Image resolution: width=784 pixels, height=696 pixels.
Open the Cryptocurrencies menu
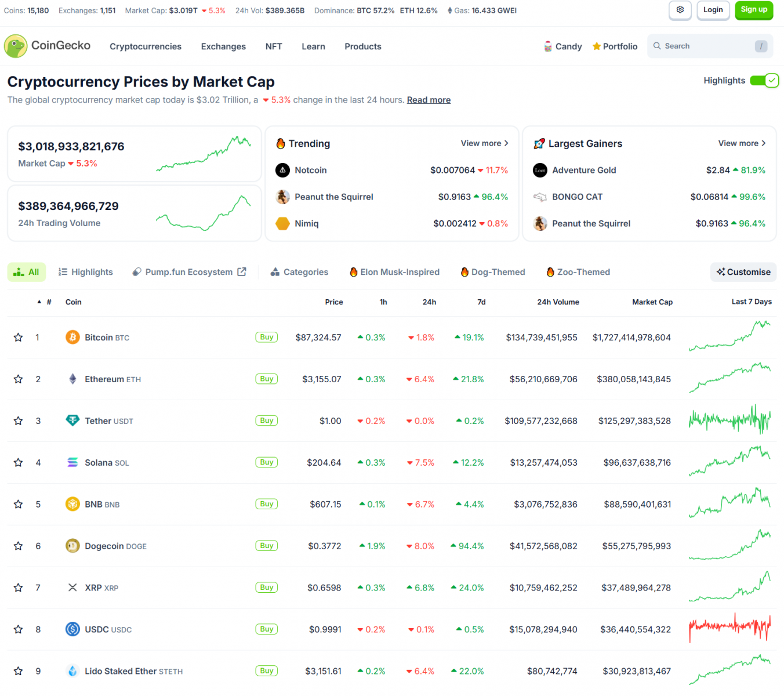146,46
